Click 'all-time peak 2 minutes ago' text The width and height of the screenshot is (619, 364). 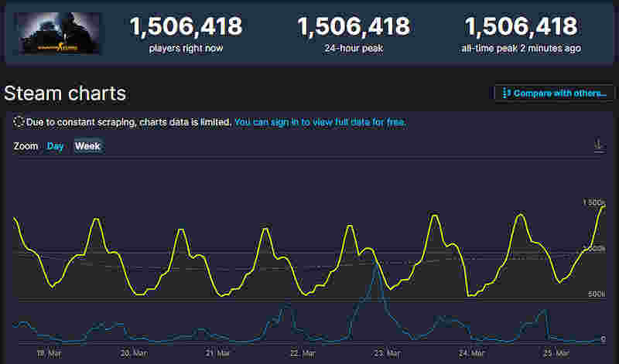(x=521, y=49)
